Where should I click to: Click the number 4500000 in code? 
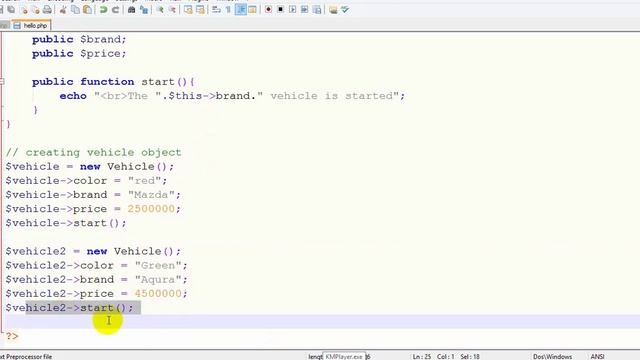[x=158, y=293]
